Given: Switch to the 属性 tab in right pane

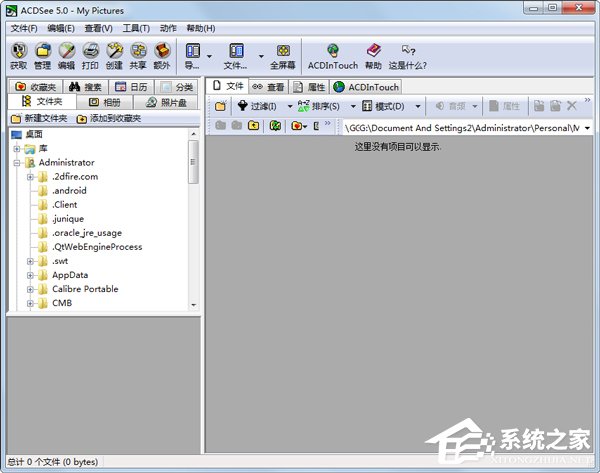Looking at the screenshot, I should click(309, 87).
